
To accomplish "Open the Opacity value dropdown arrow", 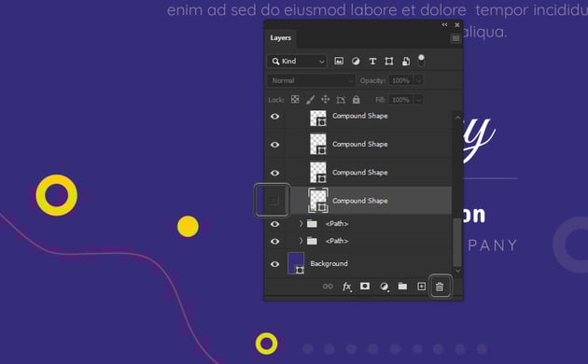I will pos(419,80).
